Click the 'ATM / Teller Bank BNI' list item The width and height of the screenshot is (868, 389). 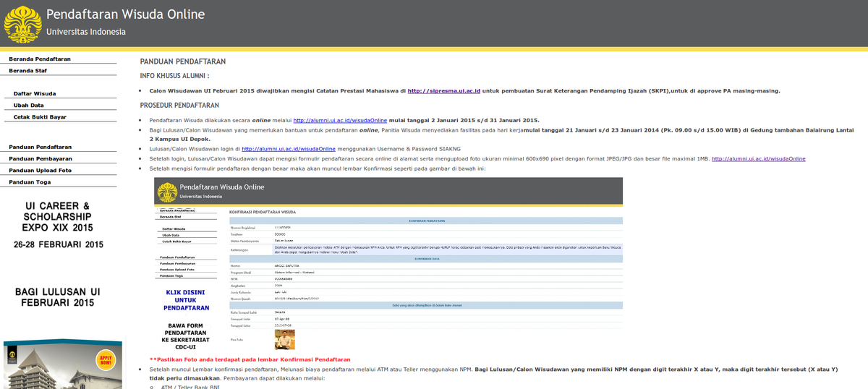[x=190, y=388]
